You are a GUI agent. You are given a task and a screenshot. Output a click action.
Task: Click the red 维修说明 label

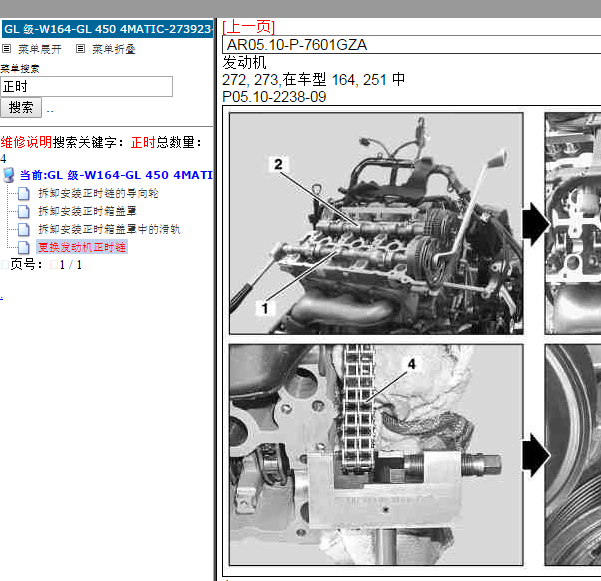point(26,142)
